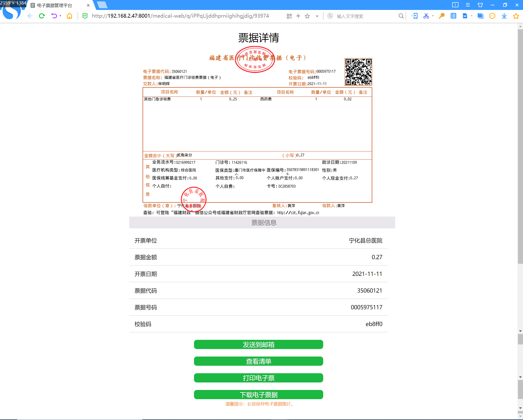
Task: Open the skin shirt icon
Action: pos(480,5)
